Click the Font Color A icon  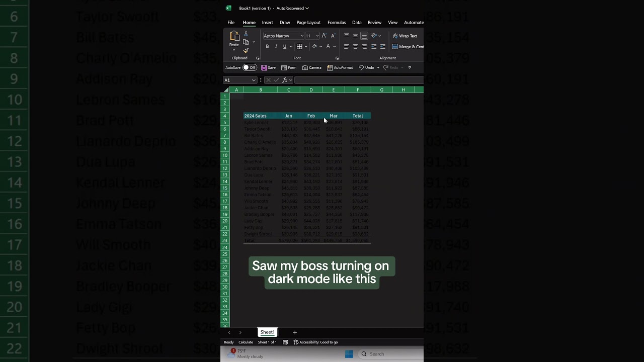click(328, 46)
